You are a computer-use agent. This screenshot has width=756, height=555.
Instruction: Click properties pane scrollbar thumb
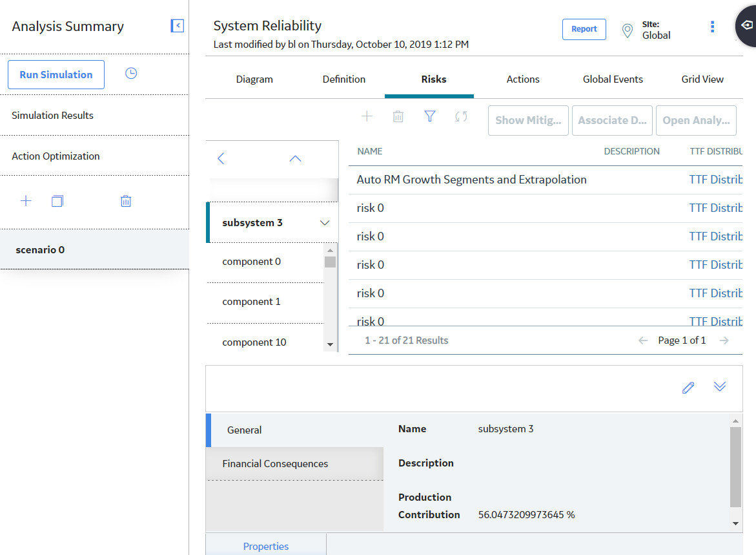735,467
